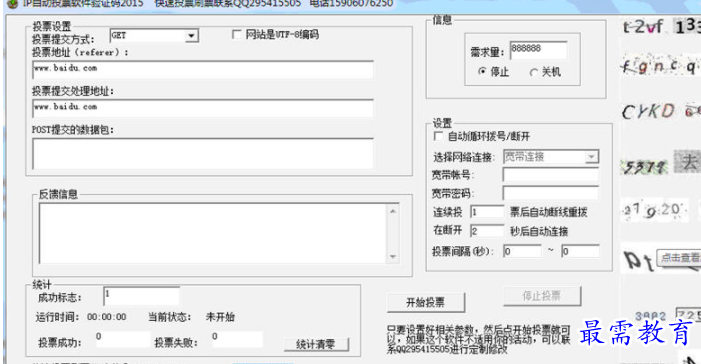Click the application icon in title bar

[x=13, y=4]
